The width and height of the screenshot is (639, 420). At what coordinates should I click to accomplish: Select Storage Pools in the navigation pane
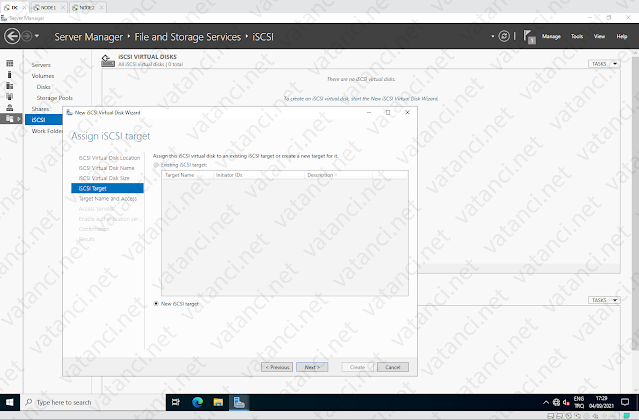55,98
